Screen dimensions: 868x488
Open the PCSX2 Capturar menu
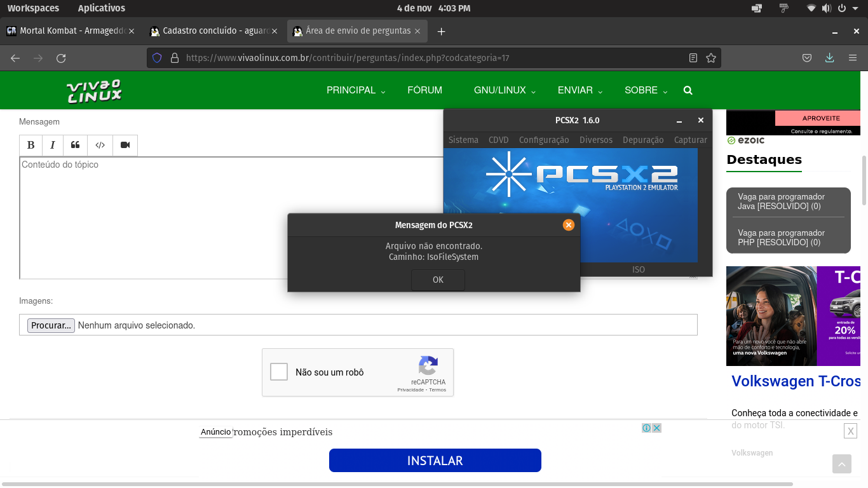(x=691, y=140)
